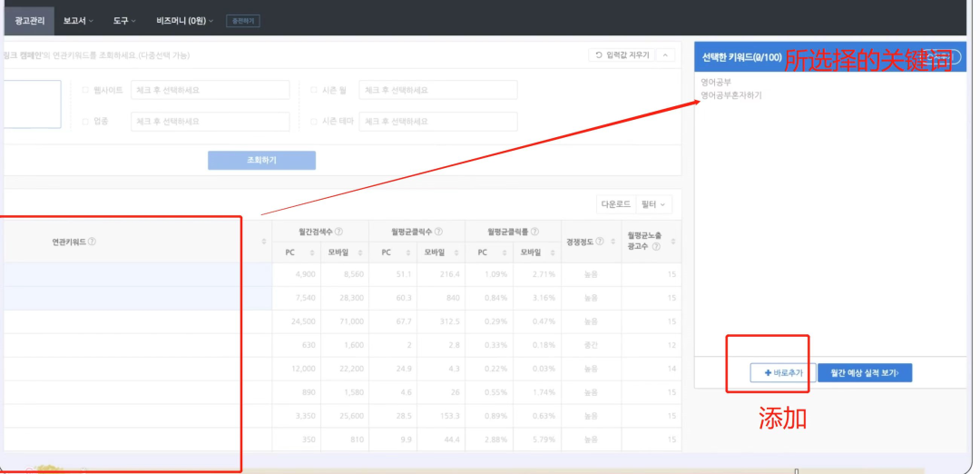Image resolution: width=980 pixels, height=474 pixels.
Task: Open help icon beside 연관키워드 header
Action: pos(92,242)
